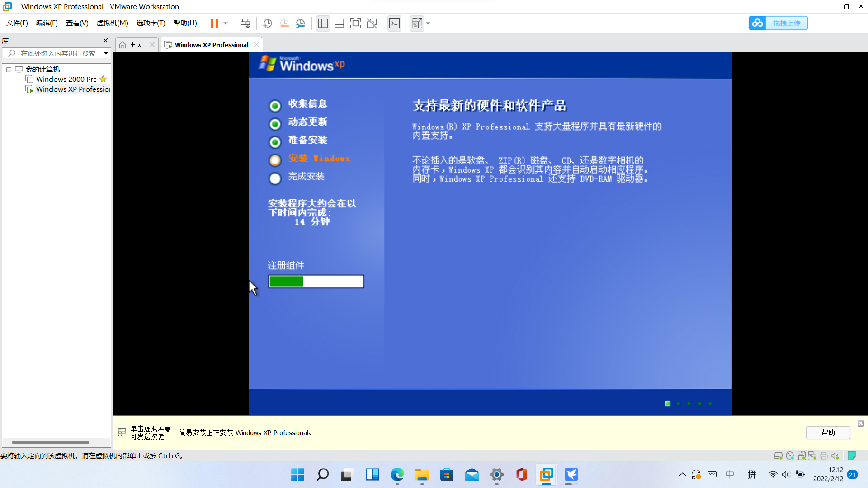Image resolution: width=868 pixels, height=488 pixels.
Task: Open the 虚拟机(M) menu
Action: 112,23
